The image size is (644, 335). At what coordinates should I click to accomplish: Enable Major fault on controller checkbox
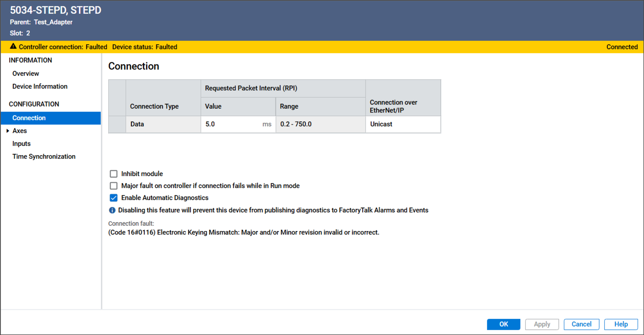pyautogui.click(x=114, y=186)
